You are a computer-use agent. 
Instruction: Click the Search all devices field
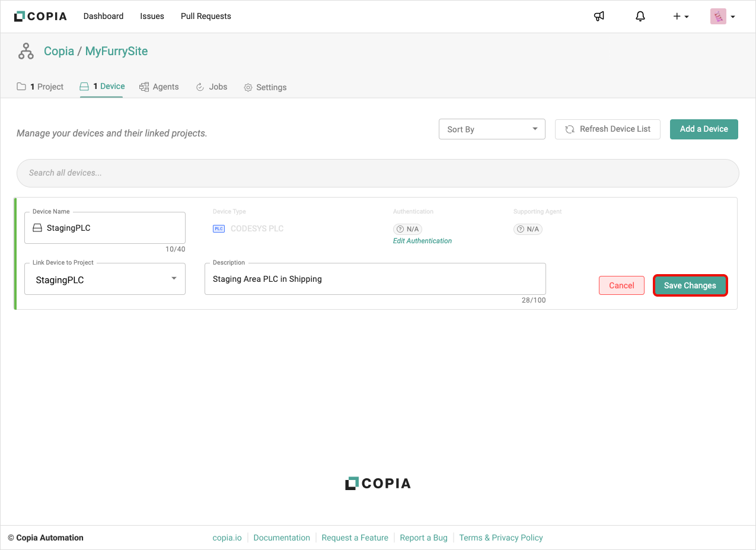click(378, 173)
